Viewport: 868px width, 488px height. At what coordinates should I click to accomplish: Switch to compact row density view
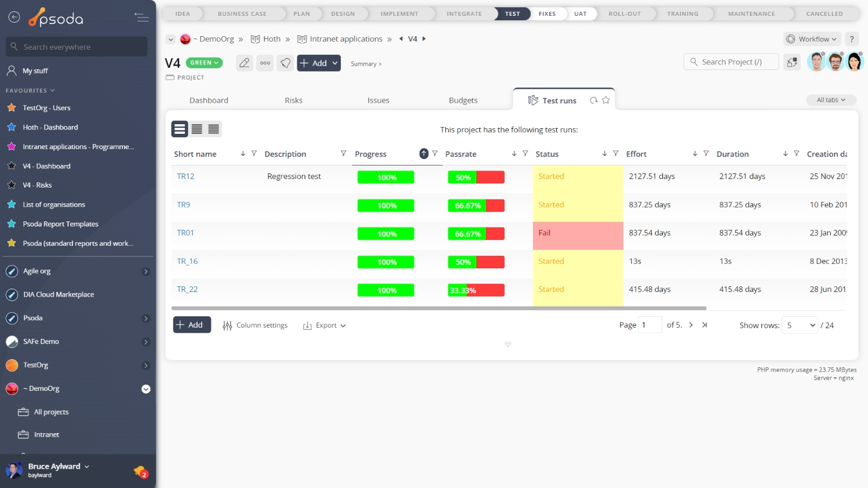214,129
